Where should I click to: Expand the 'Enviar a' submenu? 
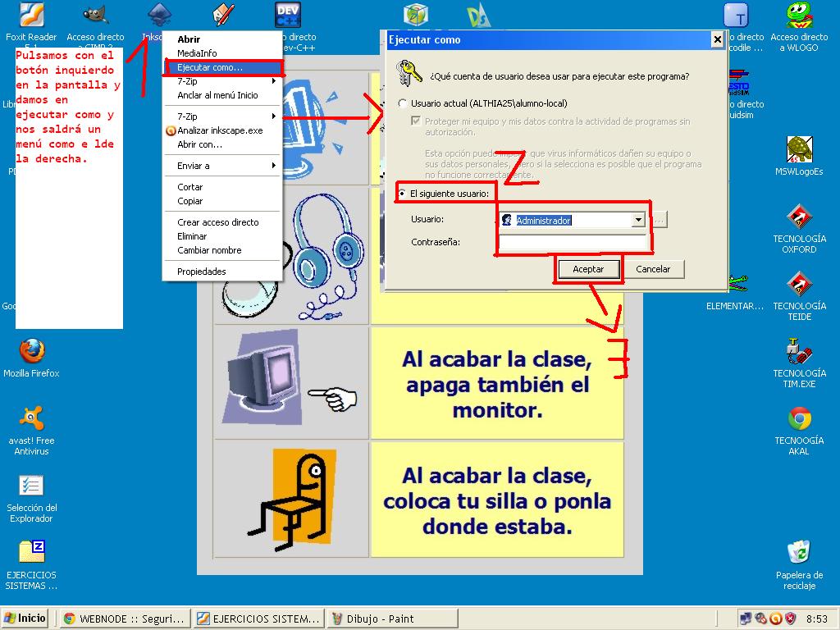point(221,166)
